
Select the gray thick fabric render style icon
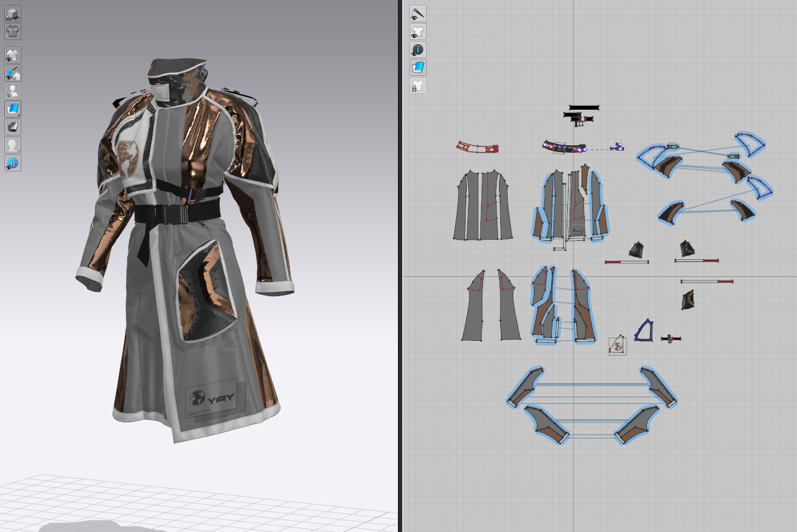tap(12, 127)
